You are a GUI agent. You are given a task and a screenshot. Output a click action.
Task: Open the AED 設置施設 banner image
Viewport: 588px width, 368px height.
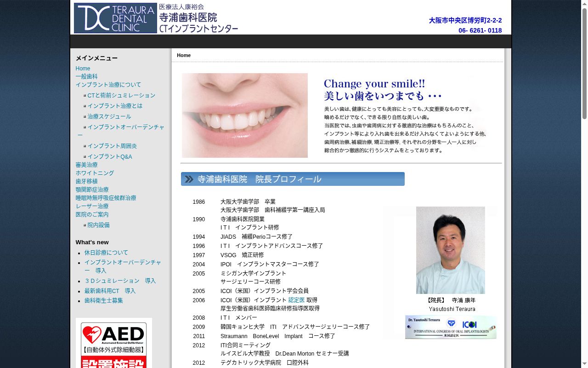[x=114, y=344]
